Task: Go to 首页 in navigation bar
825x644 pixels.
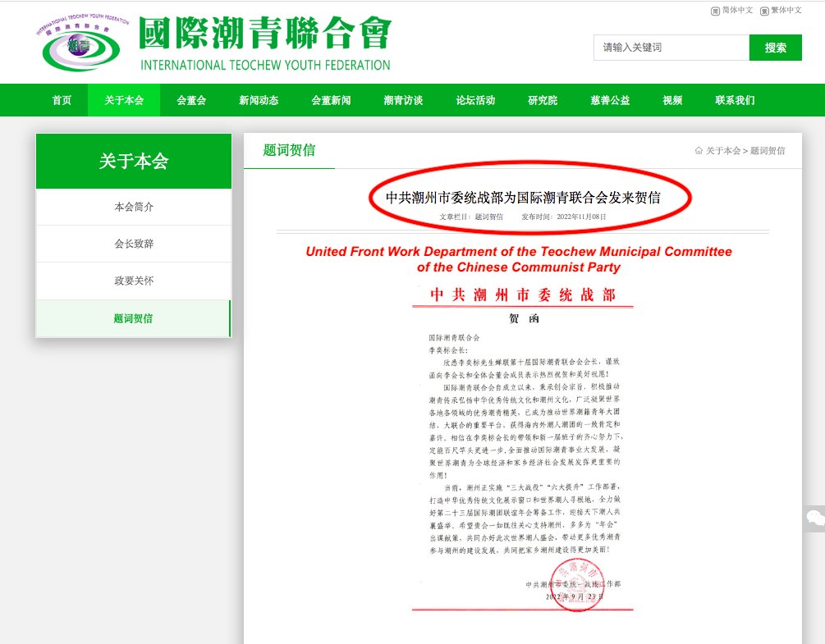Action: coord(62,100)
